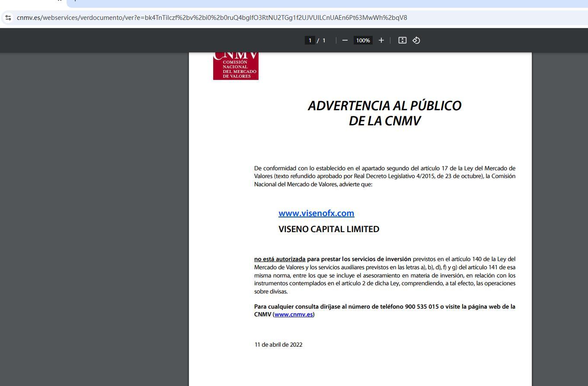Click the zoom in plus icon
Image resolution: width=588 pixels, height=386 pixels.
tap(381, 40)
